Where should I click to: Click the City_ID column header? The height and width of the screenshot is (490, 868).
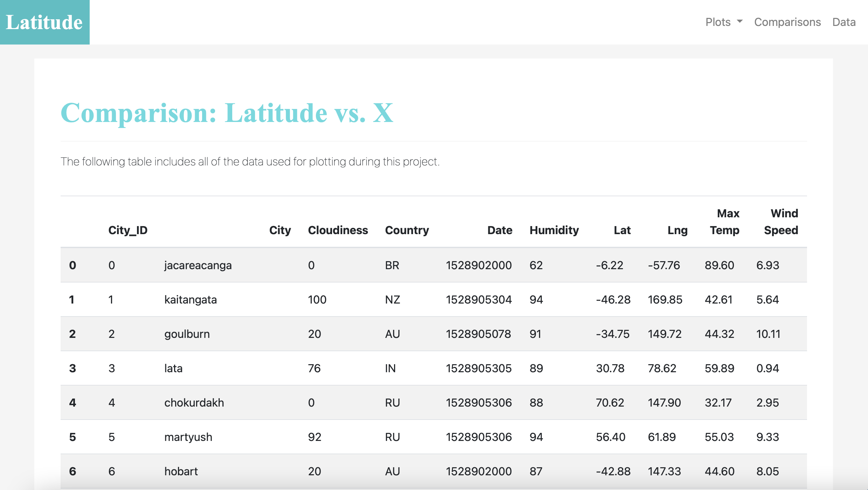pyautogui.click(x=128, y=230)
